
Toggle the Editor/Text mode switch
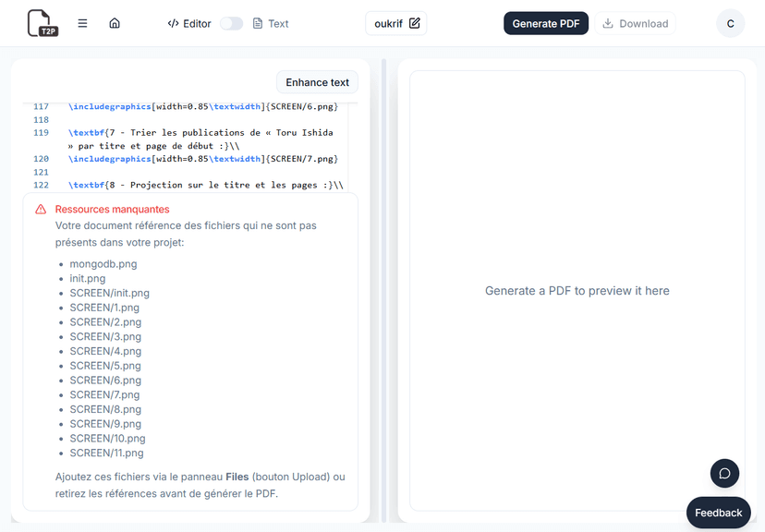point(231,24)
